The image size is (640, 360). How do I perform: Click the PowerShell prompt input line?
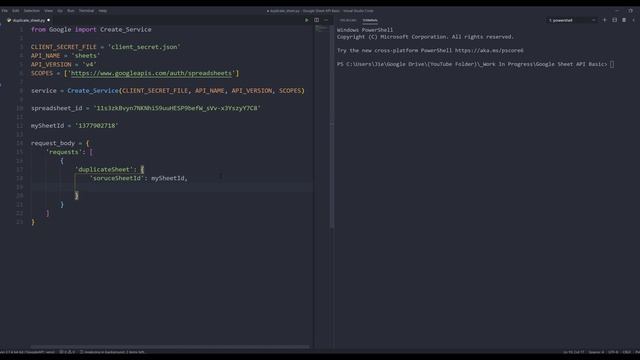[x=476, y=64]
